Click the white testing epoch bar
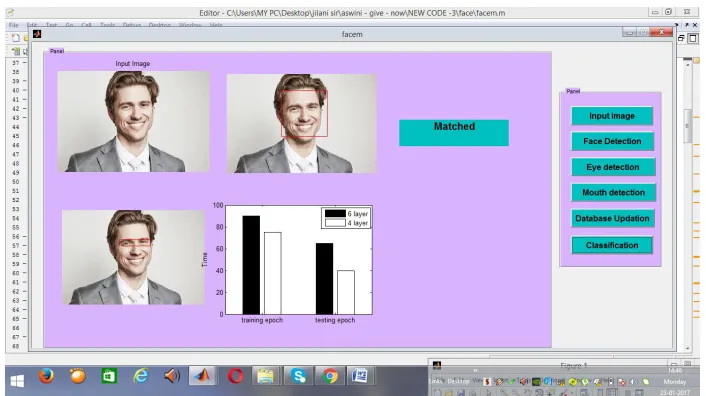Viewport: 706px width, 396px height. tap(346, 292)
